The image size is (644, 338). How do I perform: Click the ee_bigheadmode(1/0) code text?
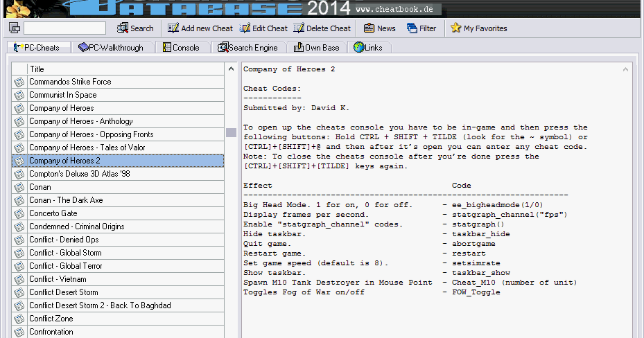point(497,205)
